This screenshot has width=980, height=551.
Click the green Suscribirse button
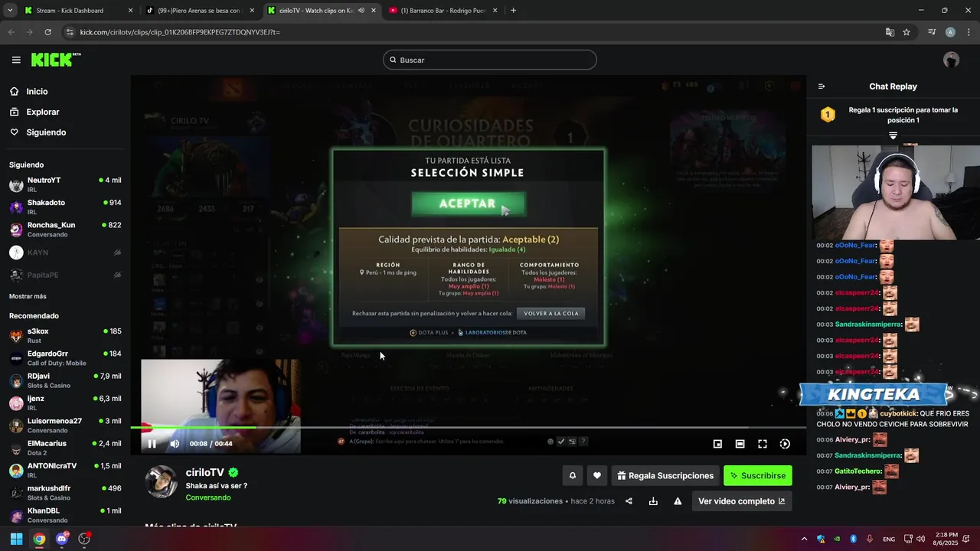click(758, 475)
